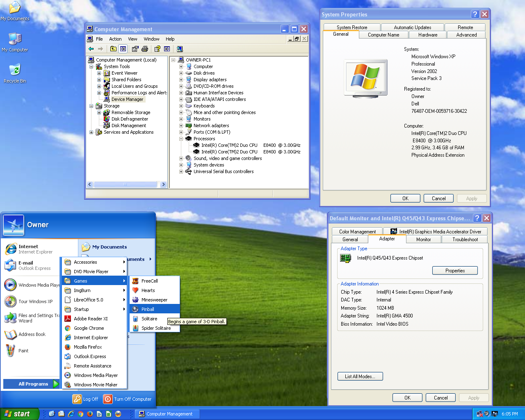Open the View menu in Computer Management

coord(132,39)
